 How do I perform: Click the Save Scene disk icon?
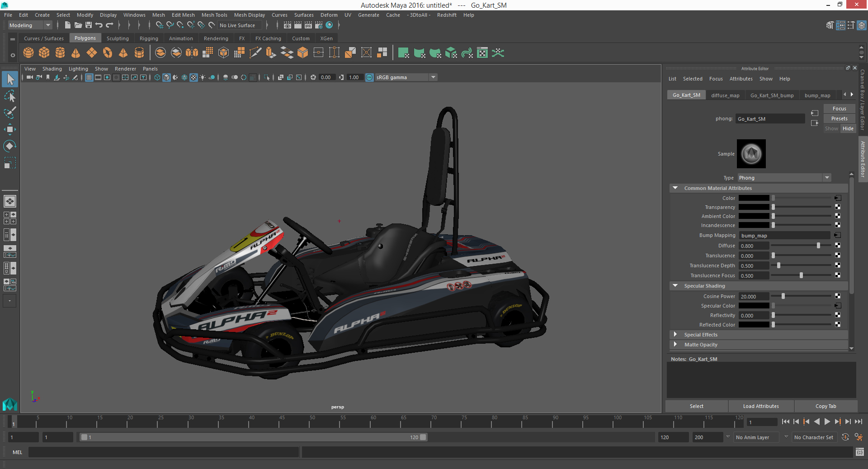click(x=89, y=25)
